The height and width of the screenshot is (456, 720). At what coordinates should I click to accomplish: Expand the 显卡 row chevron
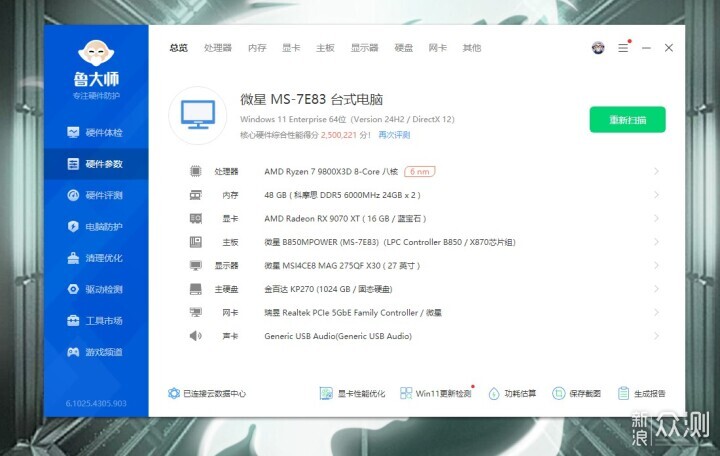tap(657, 219)
